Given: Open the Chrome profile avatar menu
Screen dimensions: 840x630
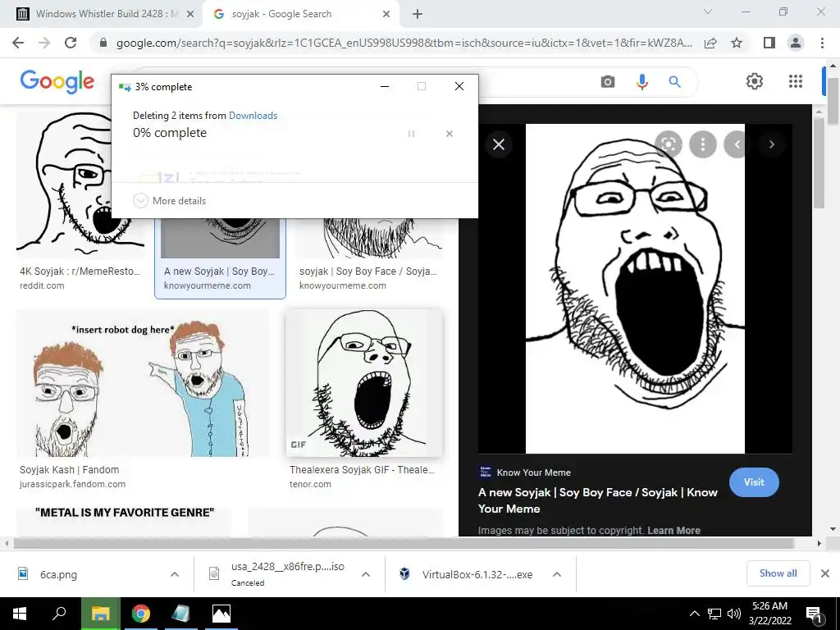Looking at the screenshot, I should [796, 43].
